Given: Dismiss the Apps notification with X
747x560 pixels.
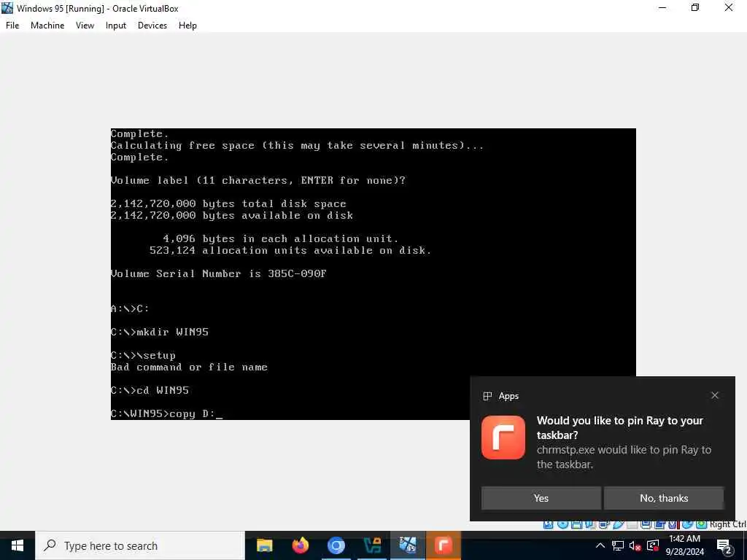Looking at the screenshot, I should coord(715,395).
